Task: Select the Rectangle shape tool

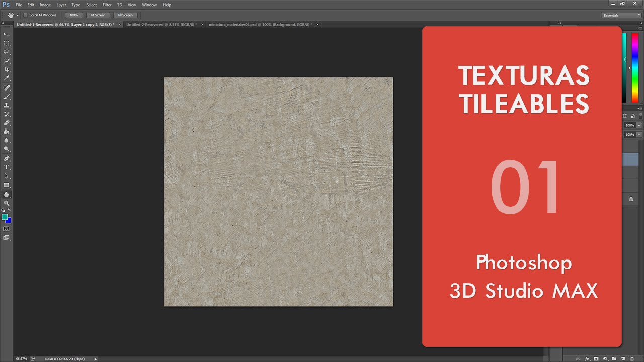Action: pos(7,185)
